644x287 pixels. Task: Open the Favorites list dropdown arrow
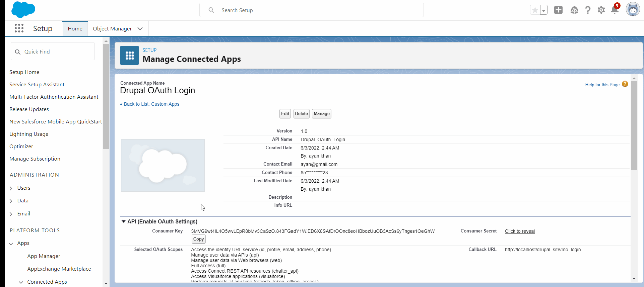543,10
